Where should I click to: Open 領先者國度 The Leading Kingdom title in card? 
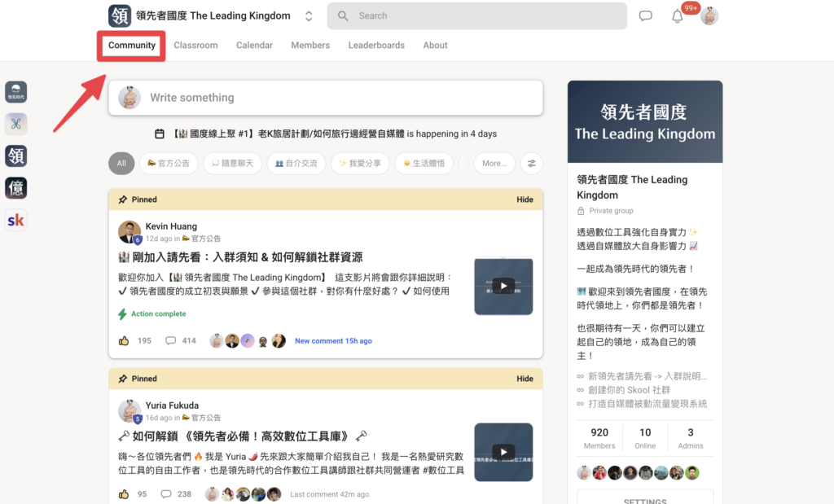pos(632,187)
